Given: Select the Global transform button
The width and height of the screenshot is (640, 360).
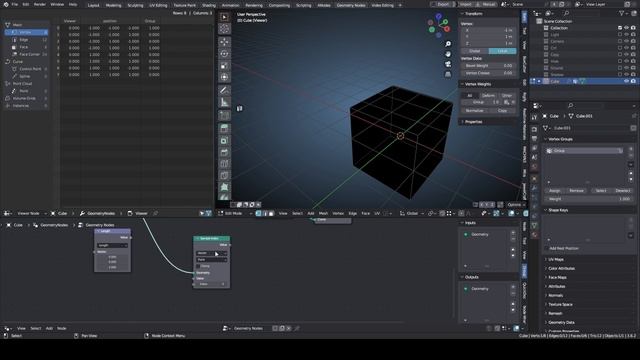Looking at the screenshot, I should (475, 51).
